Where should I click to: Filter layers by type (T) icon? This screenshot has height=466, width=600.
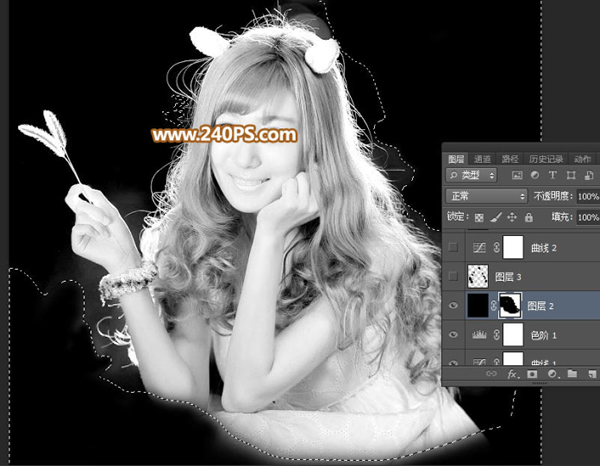[x=552, y=175]
